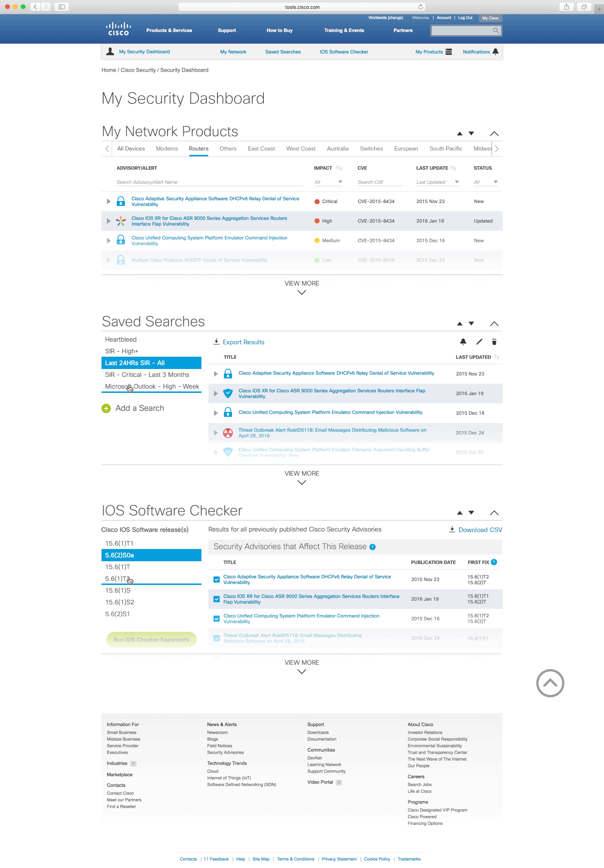This screenshot has width=604, height=868.
Task: Click the Run IOS Checker Separately button
Action: pyautogui.click(x=152, y=640)
